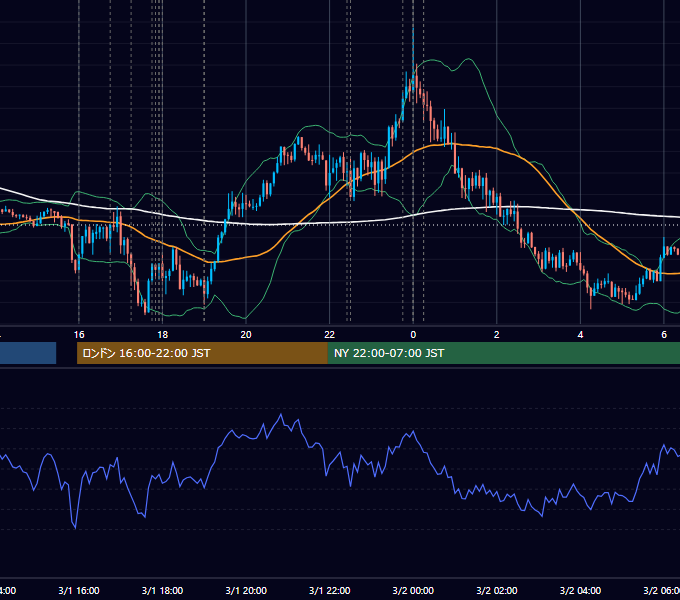Click the 3/1 20:00 time label

point(246,590)
